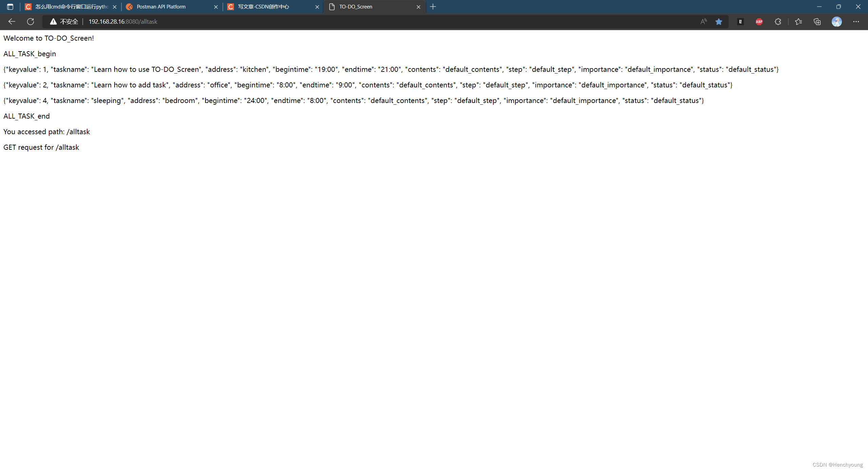This screenshot has height=471, width=868.
Task: Switch to the 写文章-CSDN创作中心 tab
Action: 263,7
